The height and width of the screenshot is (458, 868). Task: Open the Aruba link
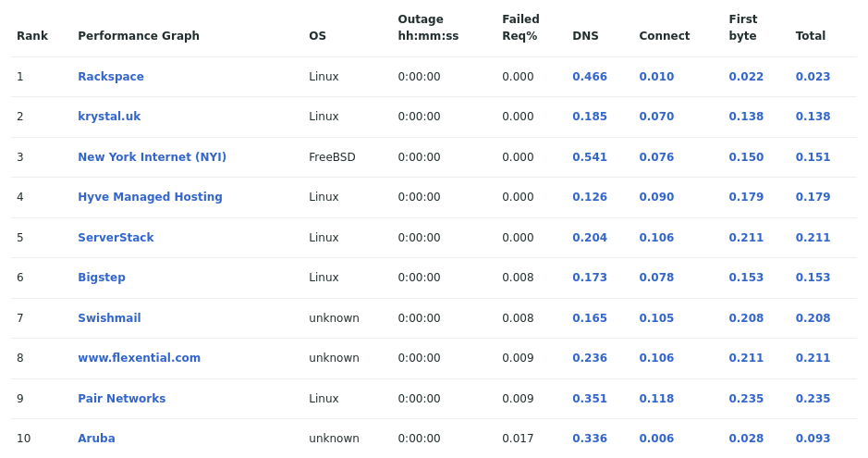pyautogui.click(x=96, y=438)
